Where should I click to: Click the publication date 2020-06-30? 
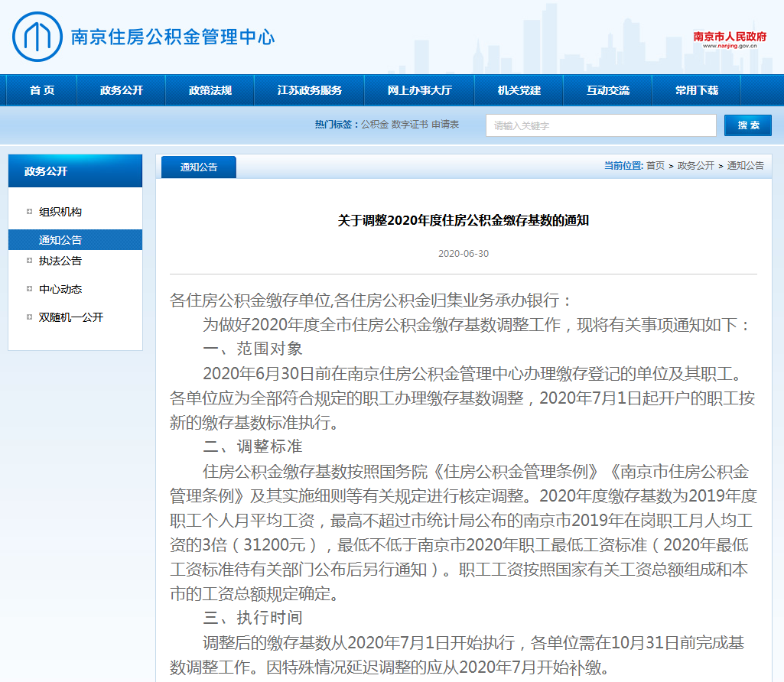coord(464,254)
